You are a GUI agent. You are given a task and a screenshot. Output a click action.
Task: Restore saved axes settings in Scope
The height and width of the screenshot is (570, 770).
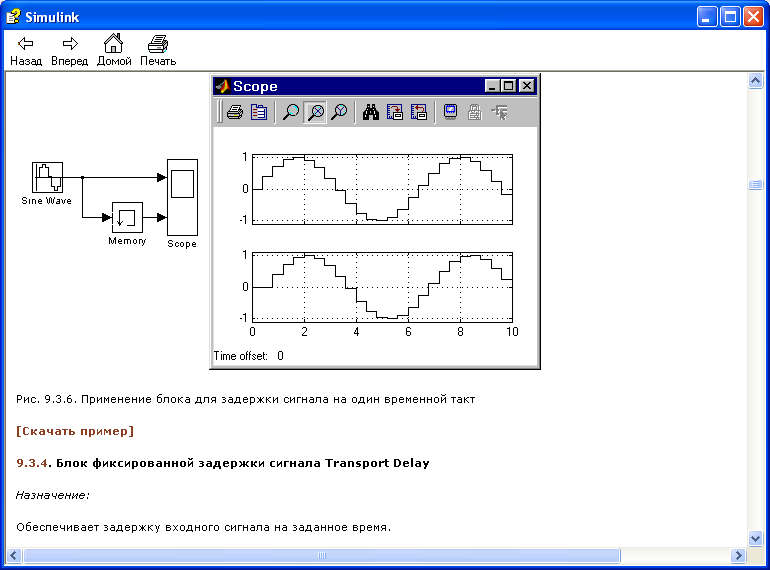(419, 112)
